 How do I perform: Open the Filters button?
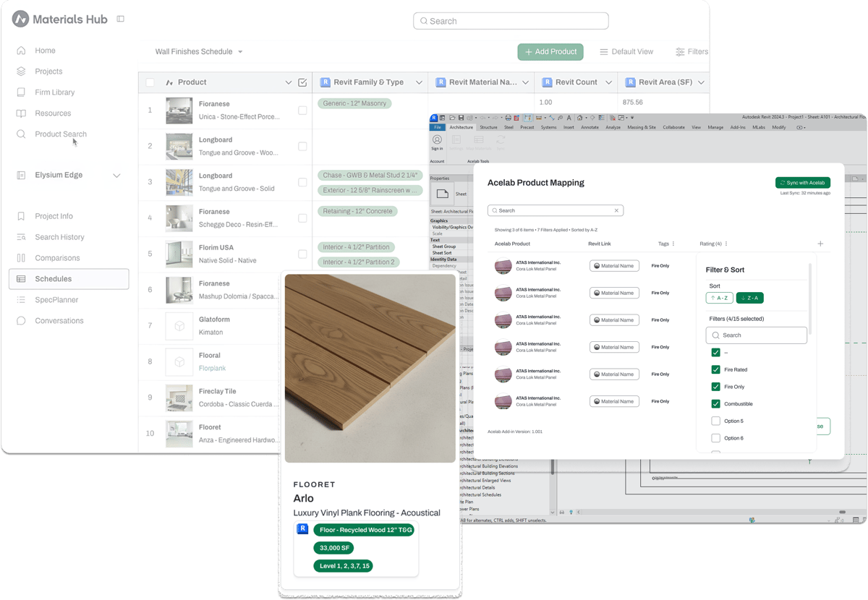[692, 51]
